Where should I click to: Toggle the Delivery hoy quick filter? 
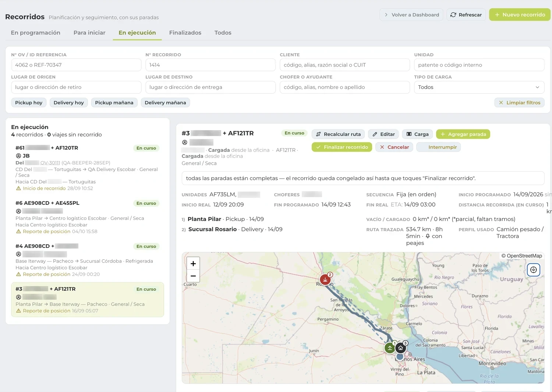pos(69,103)
